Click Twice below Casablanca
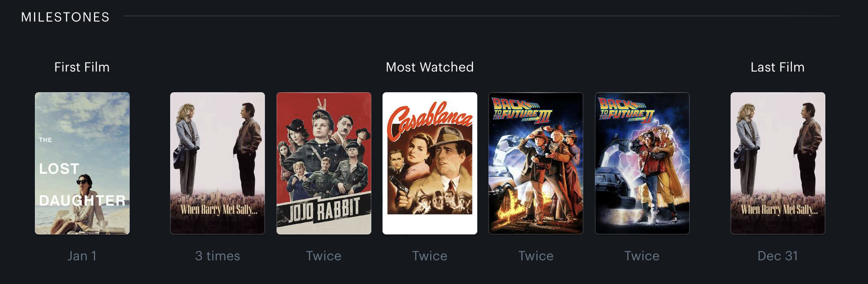This screenshot has height=284, width=868. [430, 256]
